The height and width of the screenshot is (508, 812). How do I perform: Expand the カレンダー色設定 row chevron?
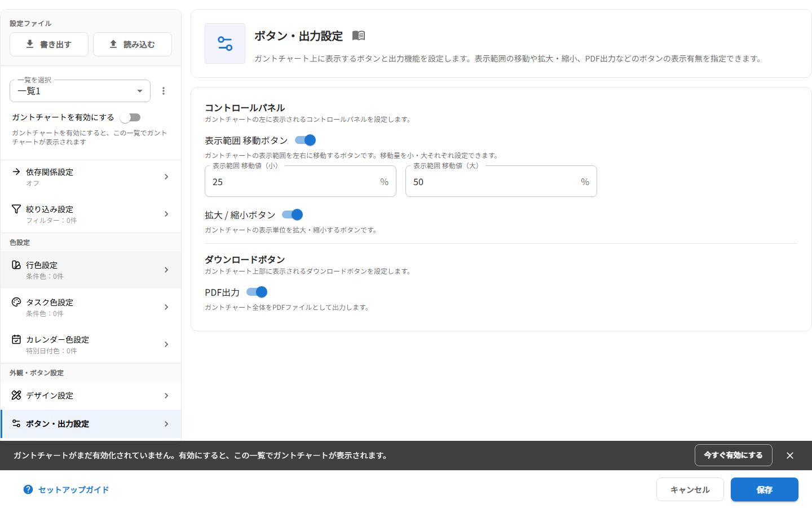[x=166, y=344]
